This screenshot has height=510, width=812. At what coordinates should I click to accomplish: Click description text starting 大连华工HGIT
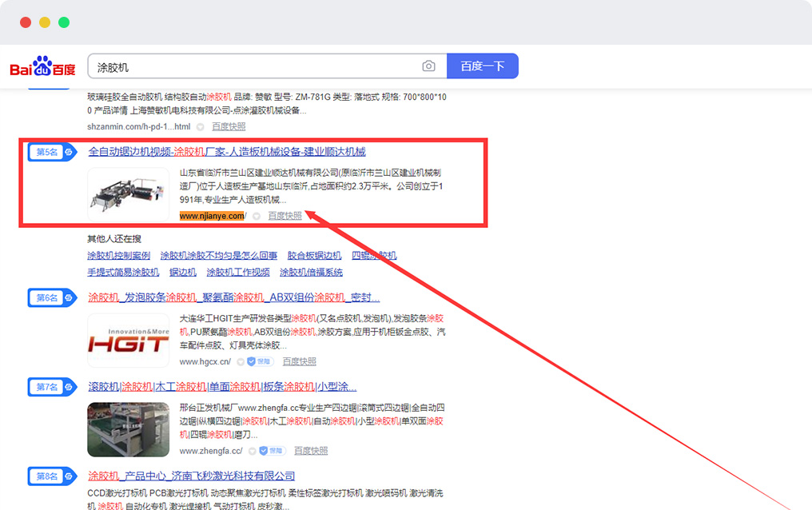click(x=312, y=332)
